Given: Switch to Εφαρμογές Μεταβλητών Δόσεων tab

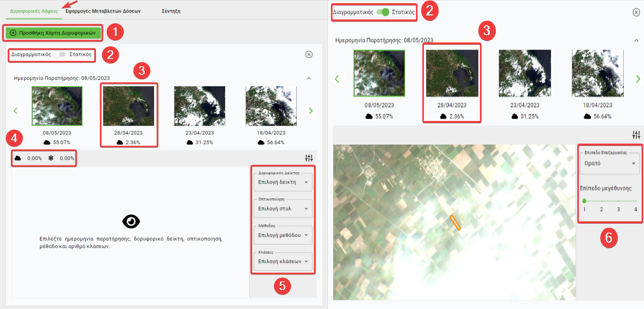Looking at the screenshot, I should point(103,11).
